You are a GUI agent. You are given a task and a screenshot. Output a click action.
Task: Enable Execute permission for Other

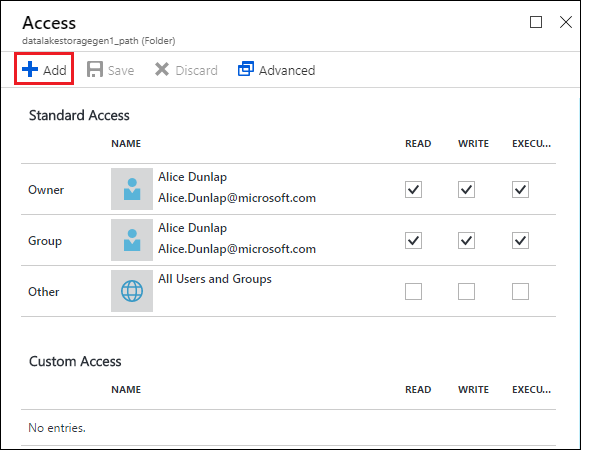520,291
